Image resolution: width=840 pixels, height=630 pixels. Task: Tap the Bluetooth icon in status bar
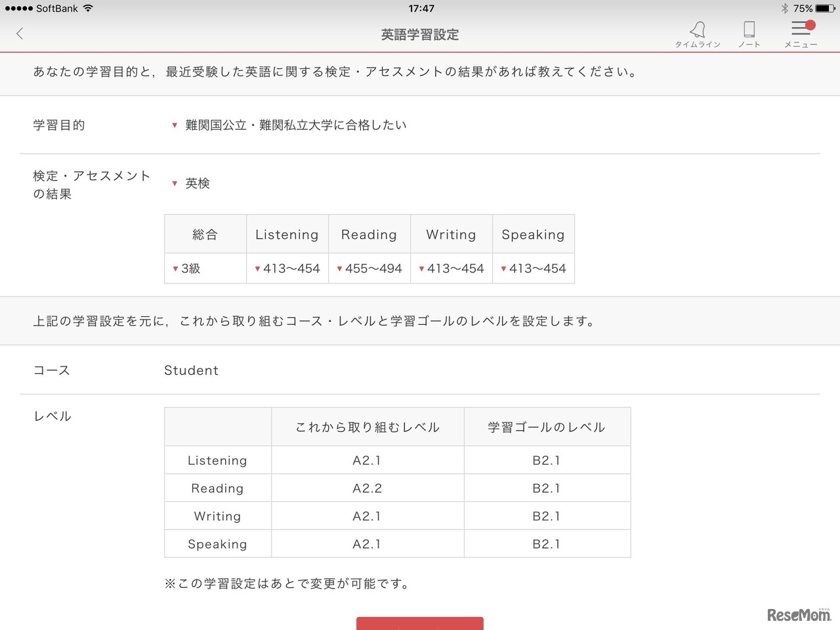click(784, 9)
